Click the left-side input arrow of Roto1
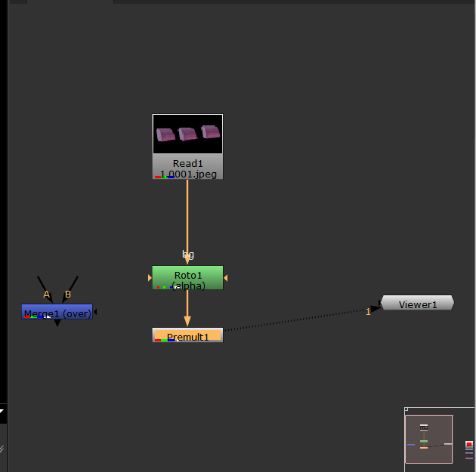Viewport: 476px width, 472px height. [150, 278]
